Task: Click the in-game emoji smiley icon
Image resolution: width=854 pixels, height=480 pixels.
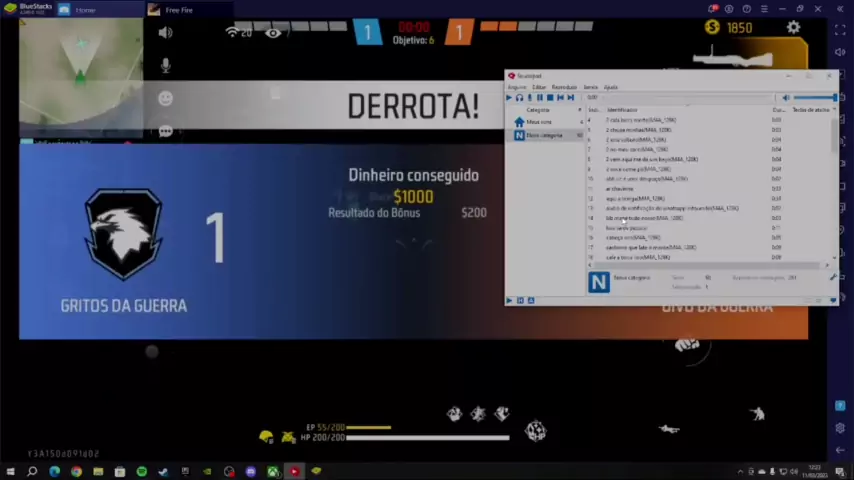Action: 165,98
